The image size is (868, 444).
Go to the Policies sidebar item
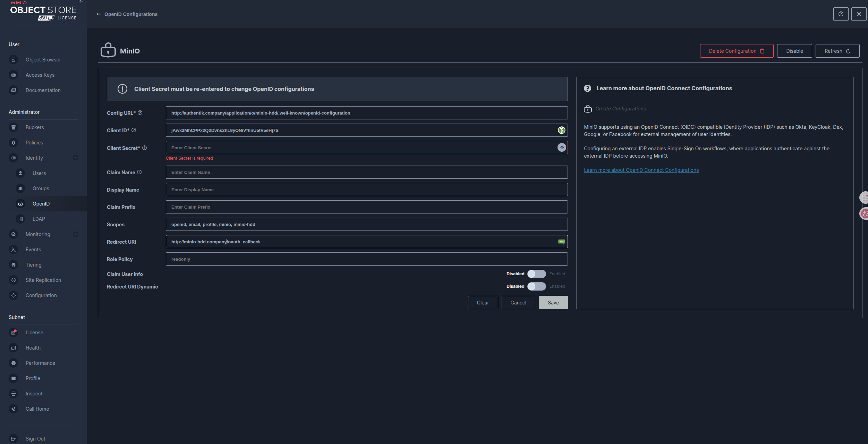pyautogui.click(x=34, y=143)
